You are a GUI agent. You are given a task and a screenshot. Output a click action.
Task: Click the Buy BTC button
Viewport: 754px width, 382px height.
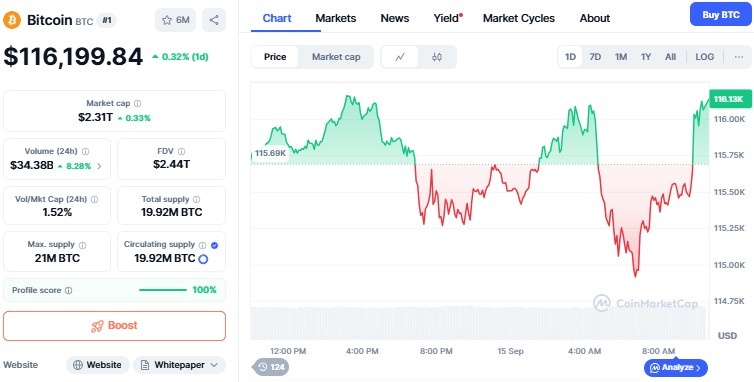720,14
